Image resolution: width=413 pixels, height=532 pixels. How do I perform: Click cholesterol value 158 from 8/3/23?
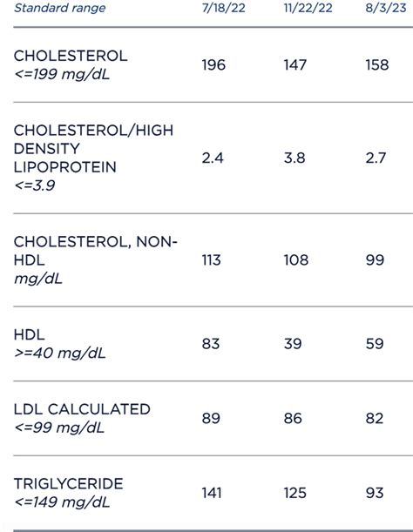click(377, 65)
